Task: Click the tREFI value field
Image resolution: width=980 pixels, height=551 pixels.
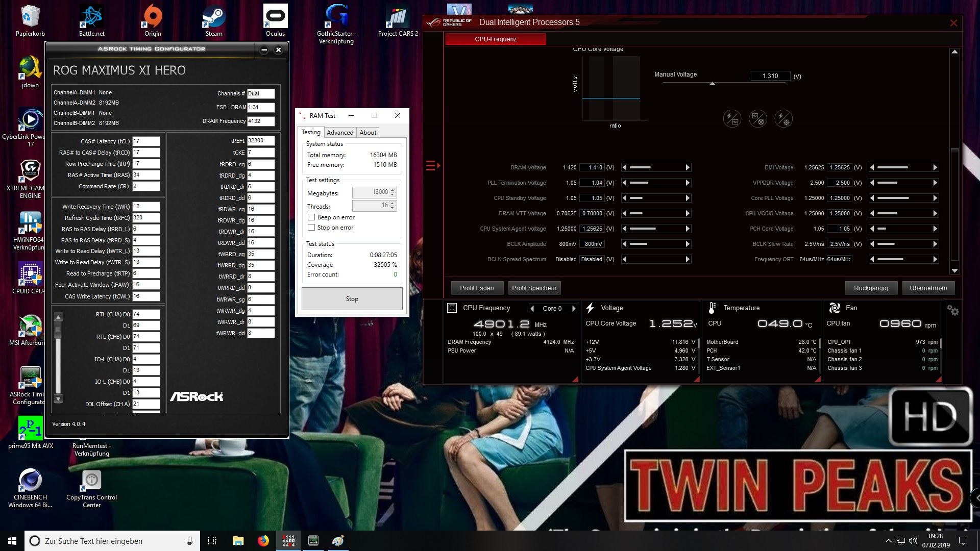Action: (x=261, y=141)
